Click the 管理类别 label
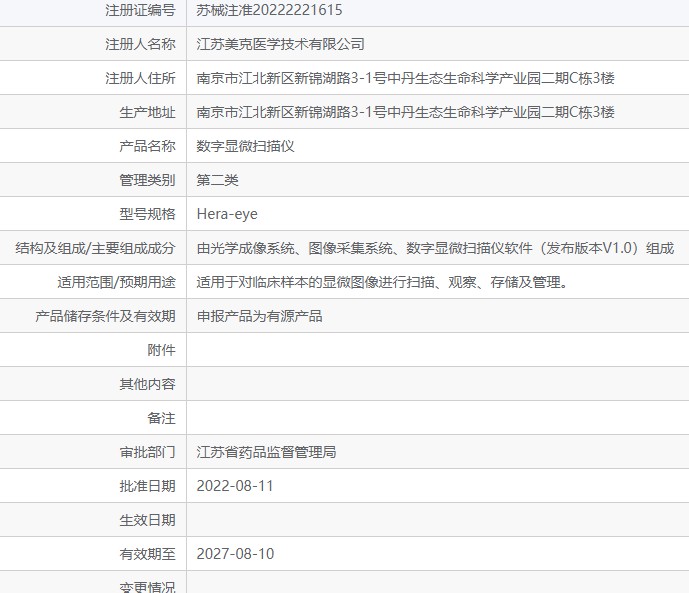The height and width of the screenshot is (593, 689). click(147, 180)
